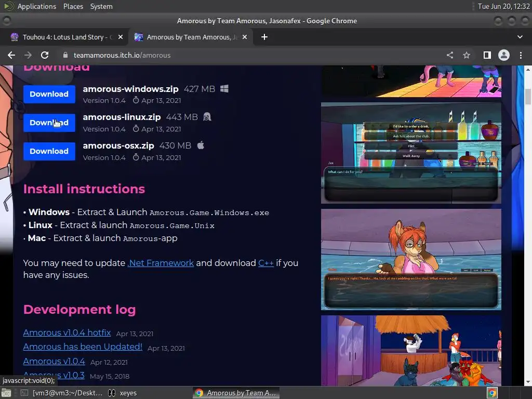Download amorous-windows.zip
The height and width of the screenshot is (399, 532).
tap(49, 94)
